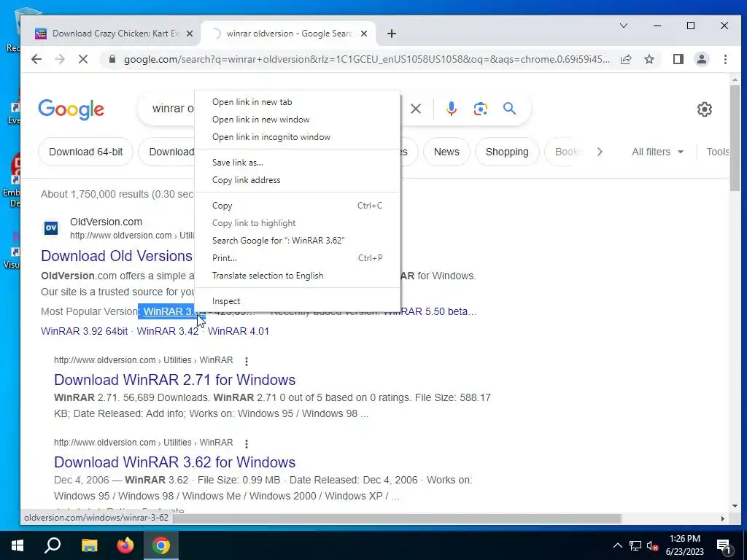Open WinRAR 3.42 sitelink
This screenshot has width=747, height=560.
click(168, 331)
